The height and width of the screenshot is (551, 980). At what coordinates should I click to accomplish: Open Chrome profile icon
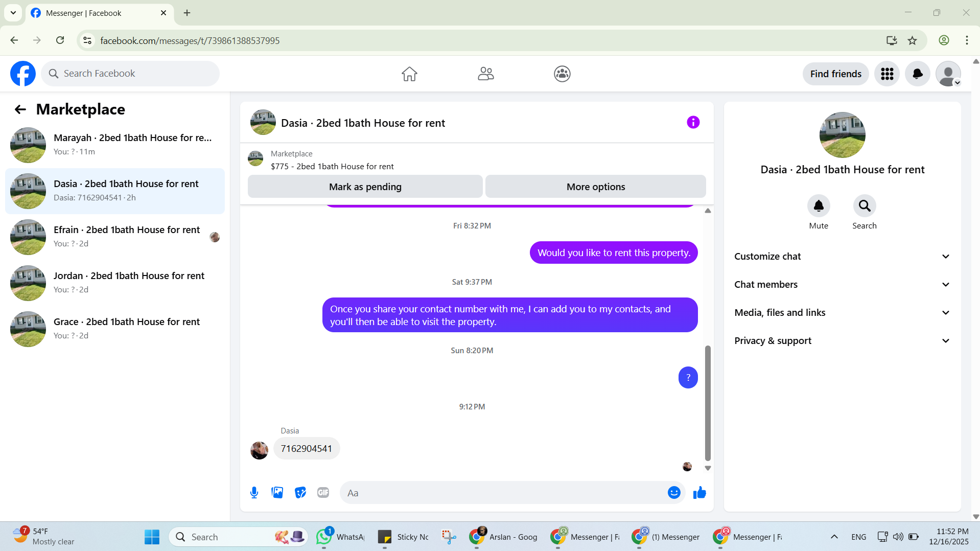point(944,40)
